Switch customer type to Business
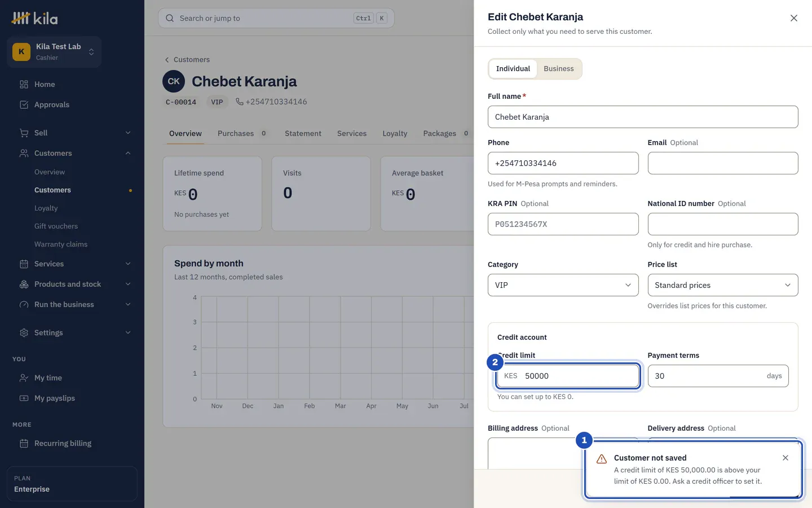Screen dimensions: 812x508 point(559,69)
